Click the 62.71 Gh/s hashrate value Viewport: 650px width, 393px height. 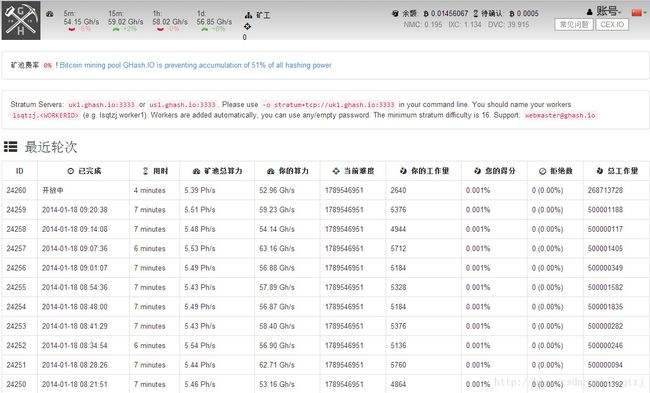[277, 365]
